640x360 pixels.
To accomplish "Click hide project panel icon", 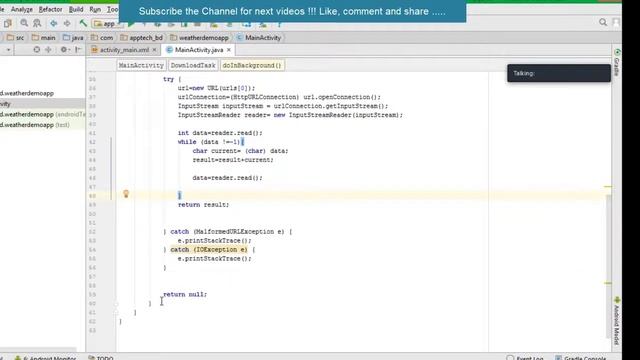I will pos(78,50).
